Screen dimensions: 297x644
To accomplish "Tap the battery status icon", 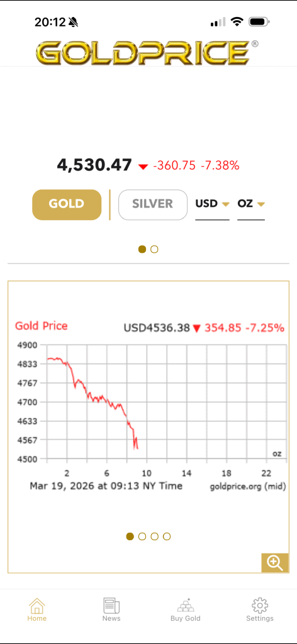I will click(259, 22).
